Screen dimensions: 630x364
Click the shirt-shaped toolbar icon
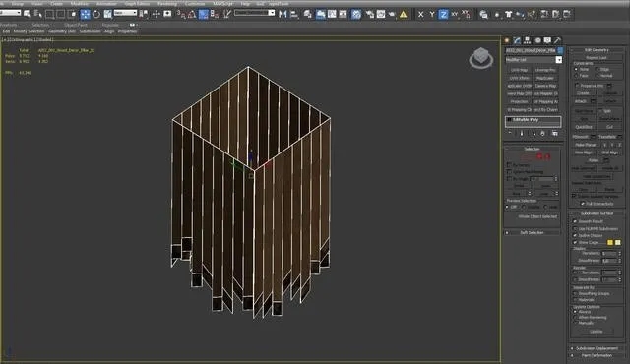(508, 15)
